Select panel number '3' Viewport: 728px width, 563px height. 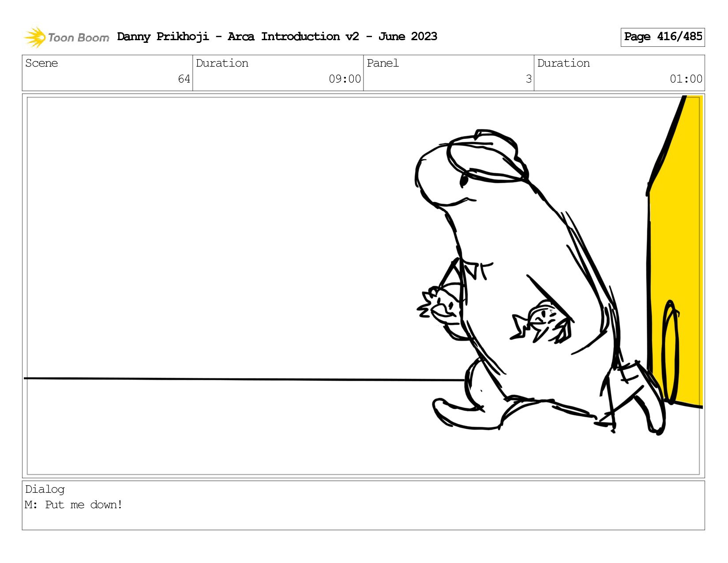pyautogui.click(x=529, y=79)
